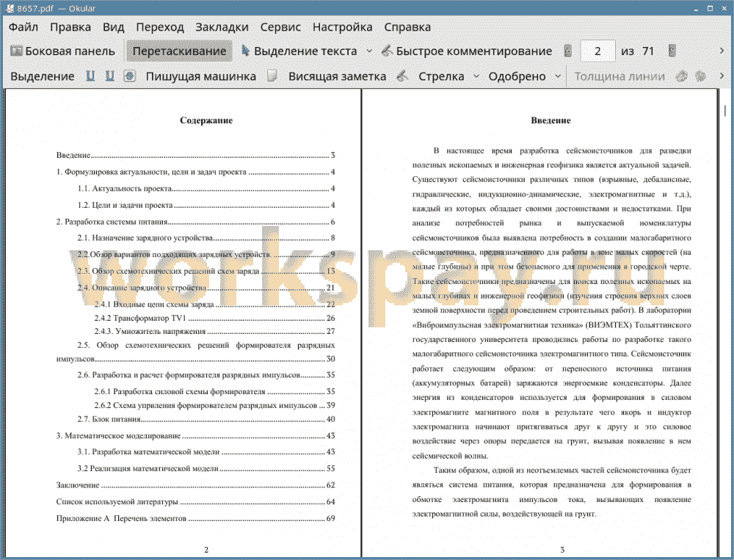Open the Переход menu
734x560 pixels.
click(159, 27)
